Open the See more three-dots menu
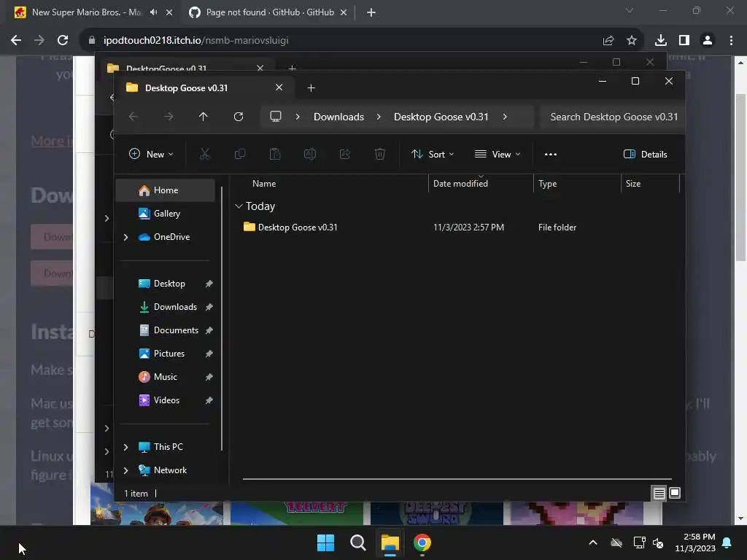The image size is (747, 560). tap(550, 155)
